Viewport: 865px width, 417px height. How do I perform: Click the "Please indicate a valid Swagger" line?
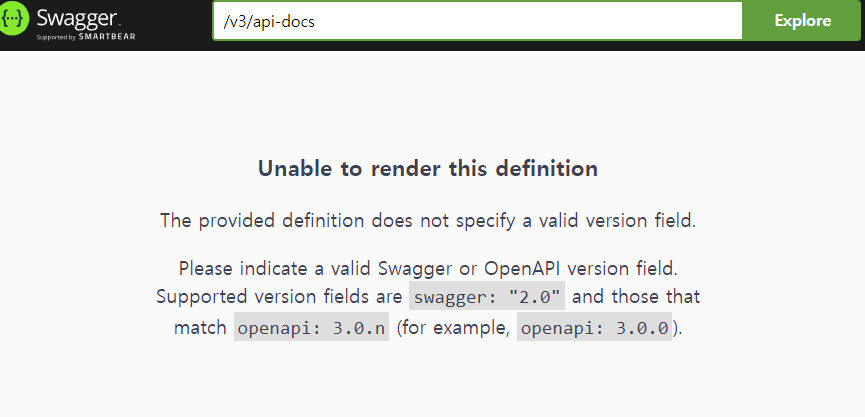click(428, 269)
